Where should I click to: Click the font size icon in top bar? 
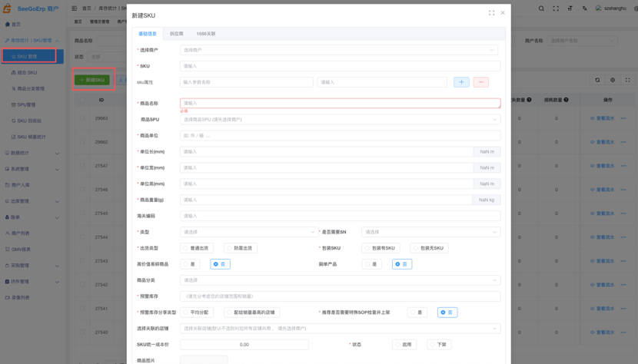click(570, 8)
